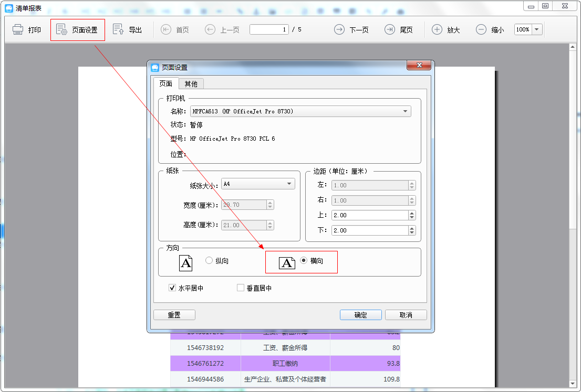Click the zoom in (放大) plus icon

click(x=437, y=30)
